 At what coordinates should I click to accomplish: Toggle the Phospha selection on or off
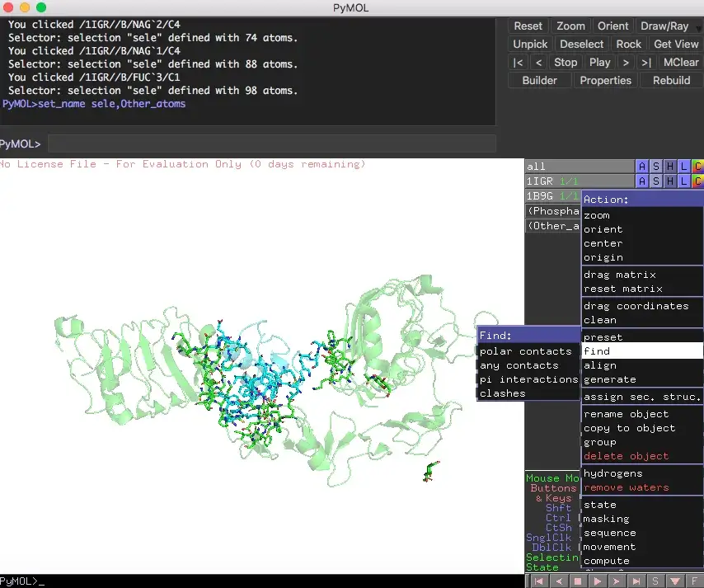point(553,211)
